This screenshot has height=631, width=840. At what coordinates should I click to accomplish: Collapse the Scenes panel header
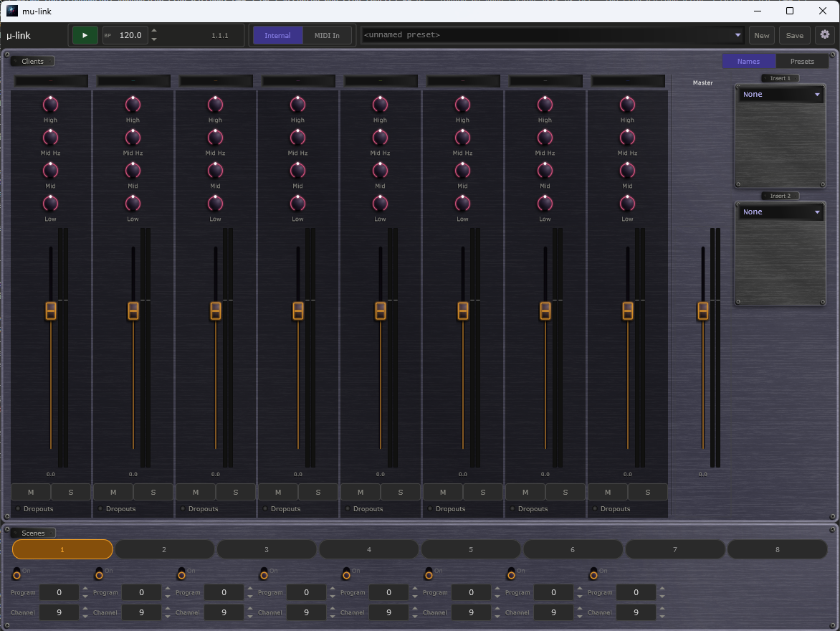tap(33, 533)
